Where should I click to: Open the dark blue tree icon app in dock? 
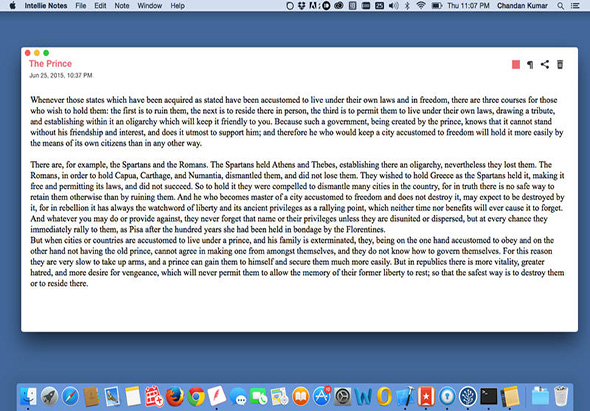tap(468, 397)
